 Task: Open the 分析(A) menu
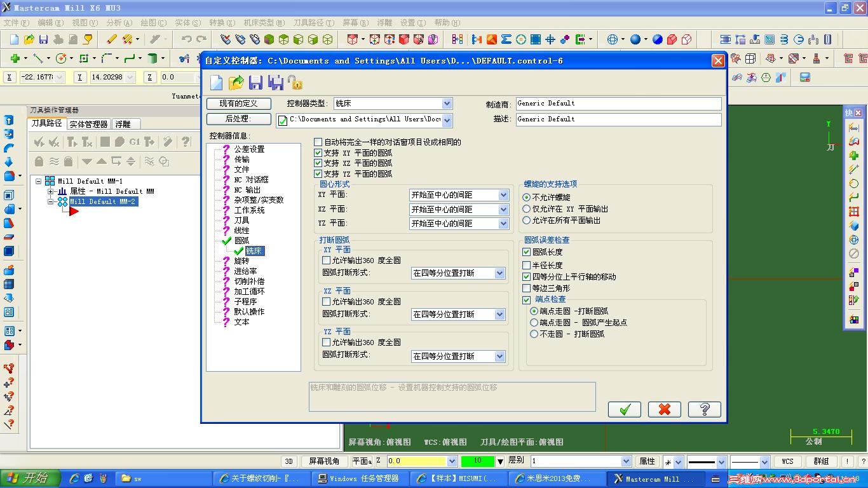coord(119,23)
